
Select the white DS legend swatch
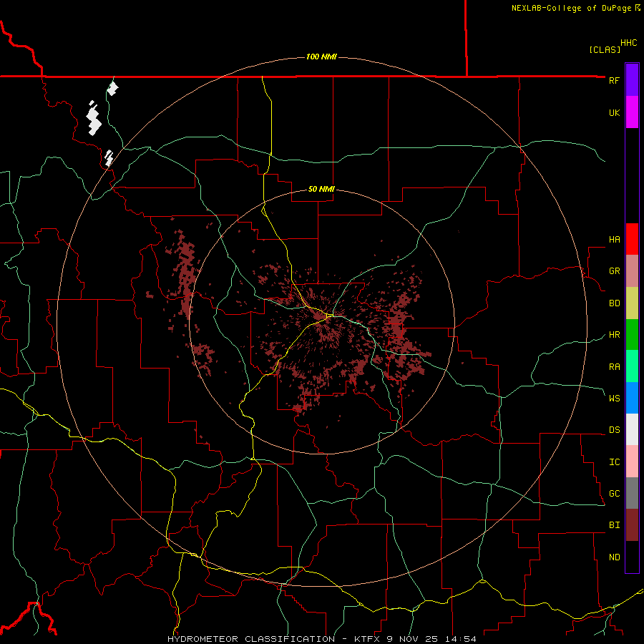coord(632,429)
